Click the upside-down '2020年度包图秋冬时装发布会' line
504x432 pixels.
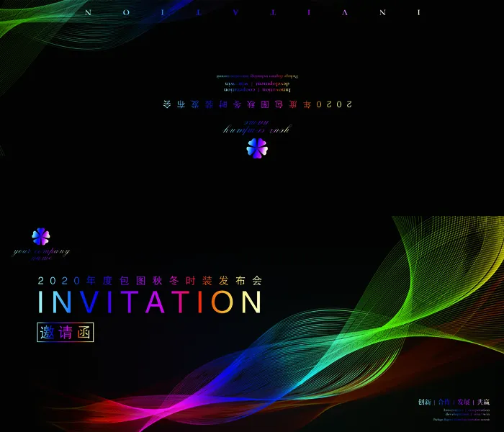pyautogui.click(x=258, y=104)
